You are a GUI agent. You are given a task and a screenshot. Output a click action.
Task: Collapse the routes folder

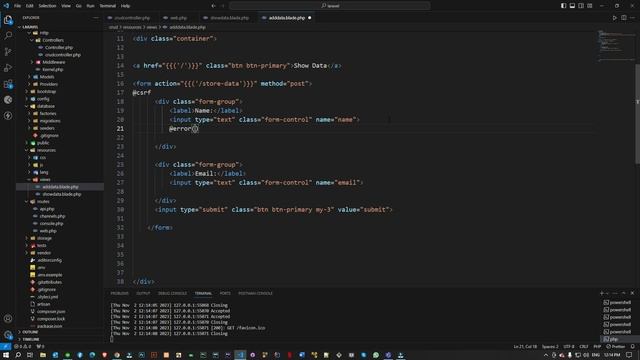click(43, 201)
